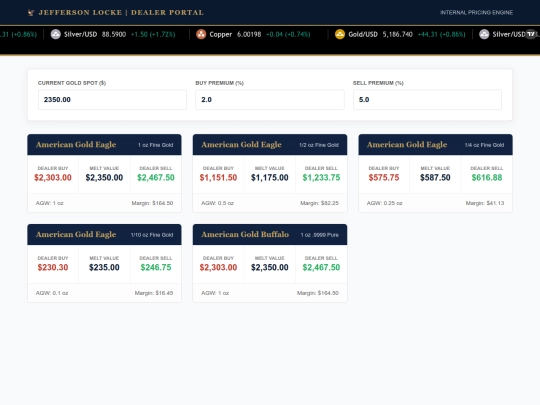Click the Gold Buffalo $2,467.50 dealer sell price
540x405 pixels.
pyautogui.click(x=321, y=268)
